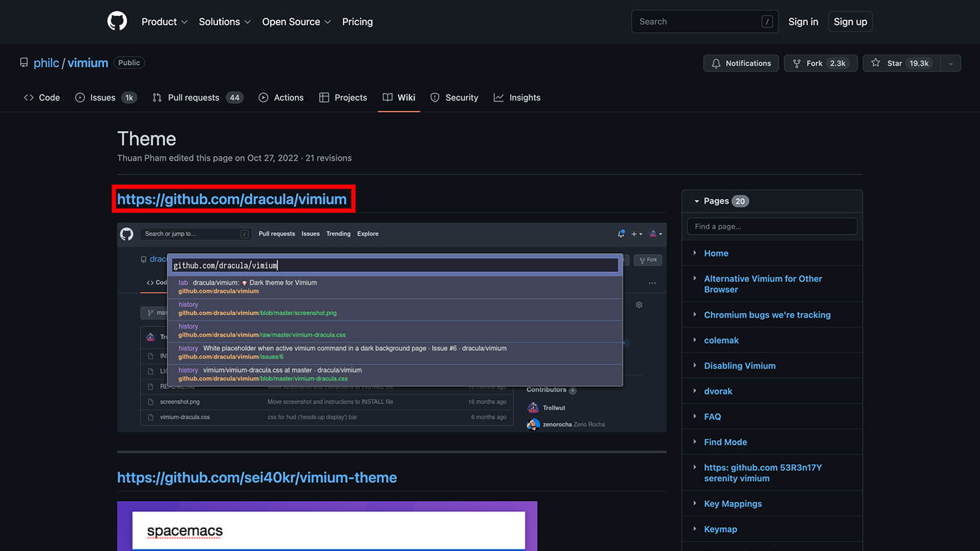This screenshot has height=551, width=980.
Task: Open the Disabling Vimium wiki page
Action: point(740,365)
